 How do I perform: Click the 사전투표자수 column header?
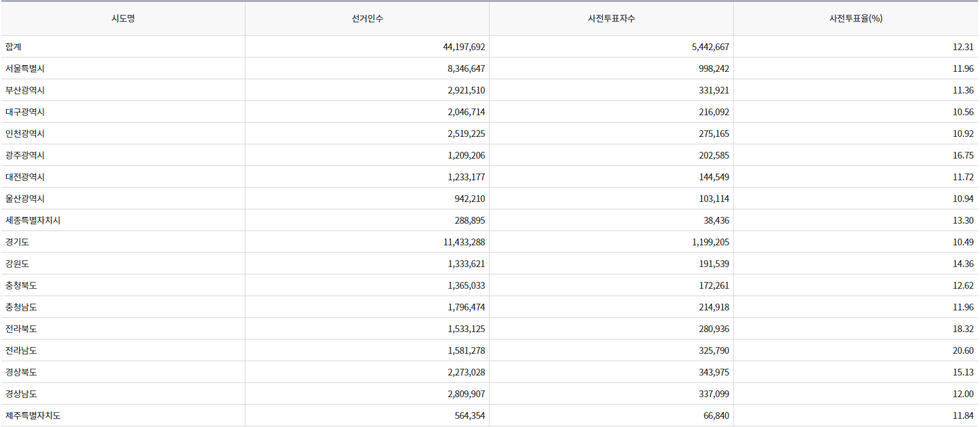(x=611, y=18)
